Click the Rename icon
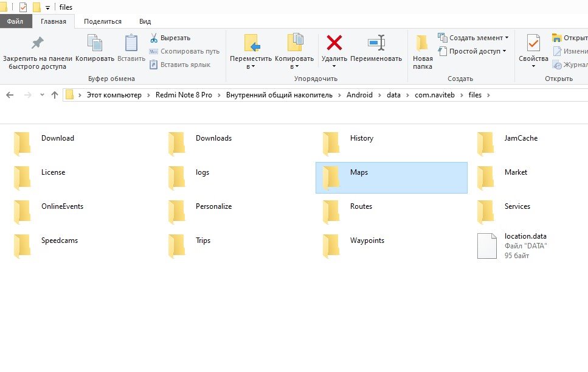 (376, 44)
